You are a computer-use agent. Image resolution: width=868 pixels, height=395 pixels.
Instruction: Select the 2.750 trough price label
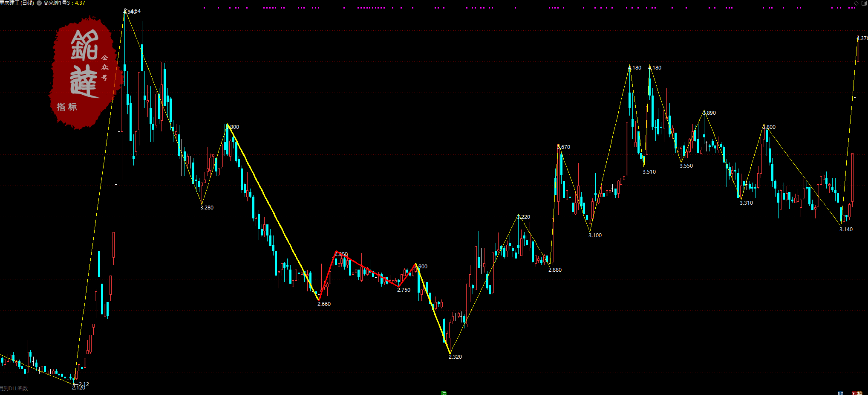404,290
